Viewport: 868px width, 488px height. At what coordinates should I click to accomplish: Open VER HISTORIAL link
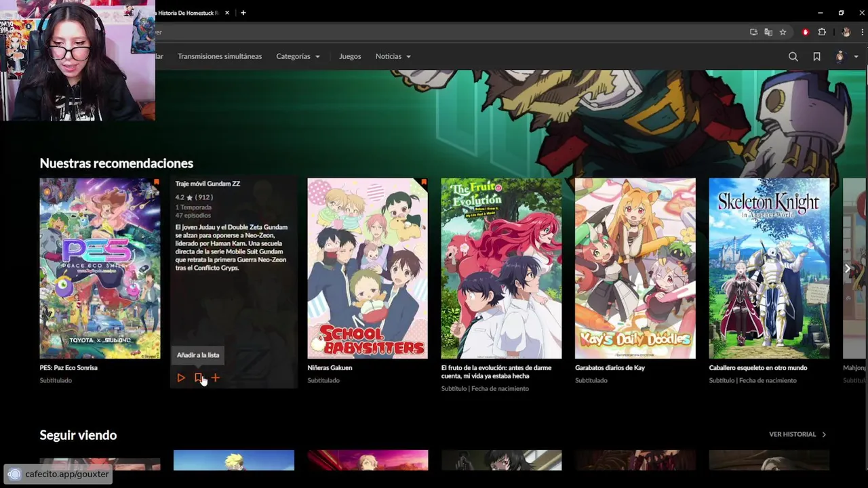797,434
